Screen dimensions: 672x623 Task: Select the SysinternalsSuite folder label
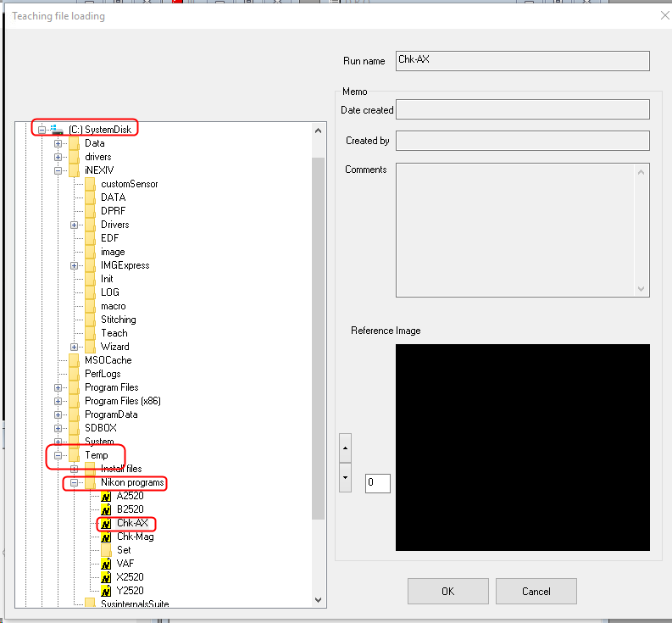click(x=135, y=604)
